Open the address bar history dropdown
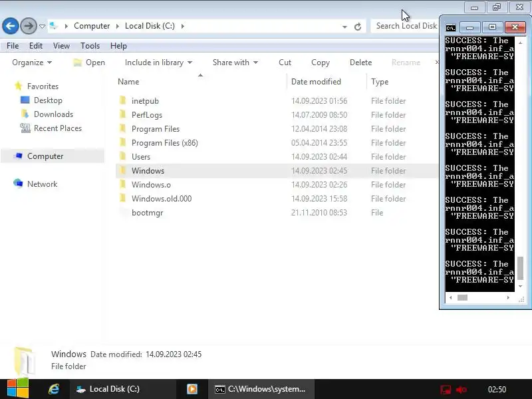The height and width of the screenshot is (399, 532). pos(344,27)
